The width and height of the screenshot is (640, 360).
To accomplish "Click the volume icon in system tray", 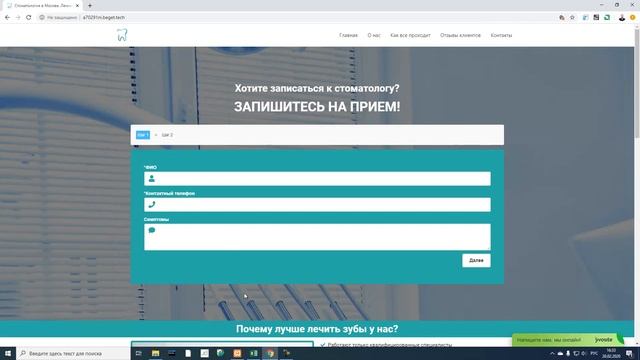I will (x=584, y=353).
